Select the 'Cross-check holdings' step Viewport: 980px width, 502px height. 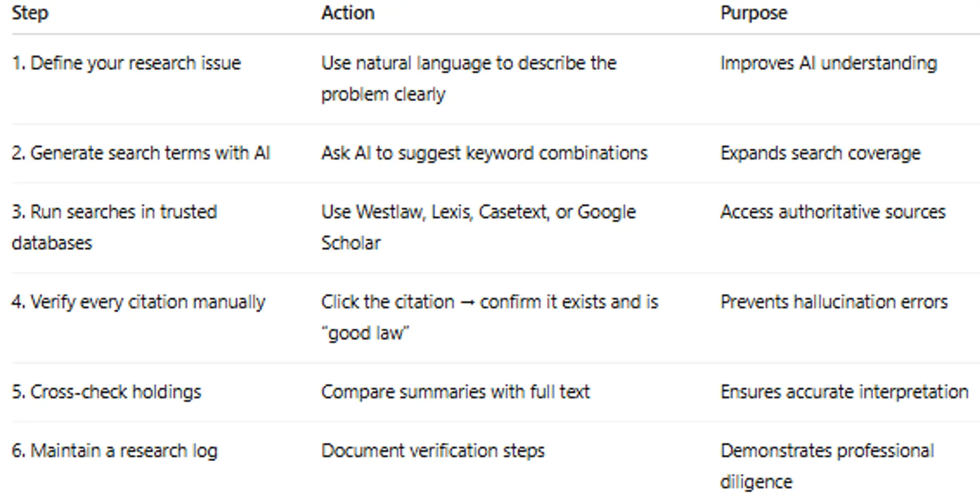[107, 392]
